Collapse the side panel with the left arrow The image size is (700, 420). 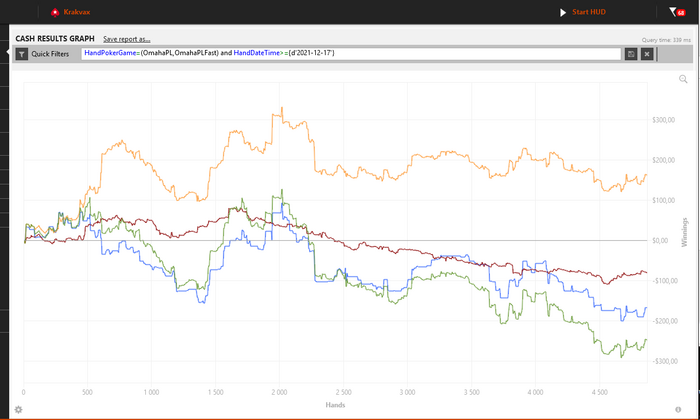pyautogui.click(x=7, y=52)
